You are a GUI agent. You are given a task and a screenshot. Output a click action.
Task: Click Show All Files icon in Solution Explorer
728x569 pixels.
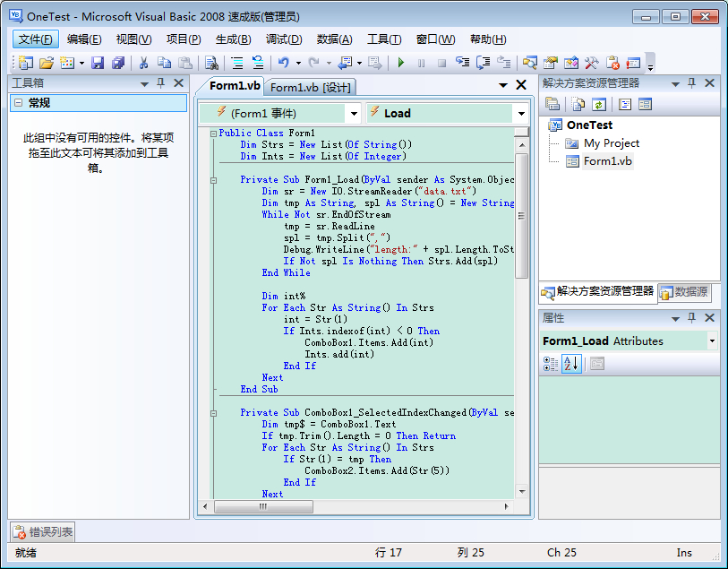click(576, 104)
